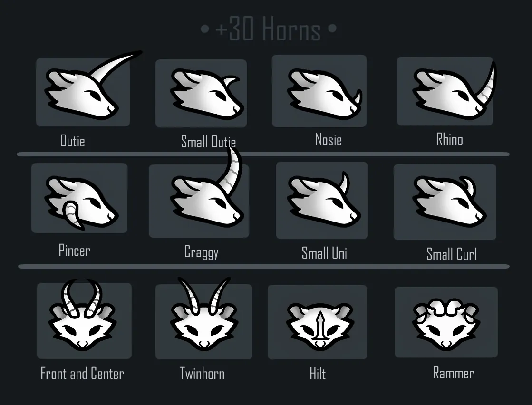Viewport: 532px width, 405px height.
Task: Click the Craggy label text
Action: point(201,252)
